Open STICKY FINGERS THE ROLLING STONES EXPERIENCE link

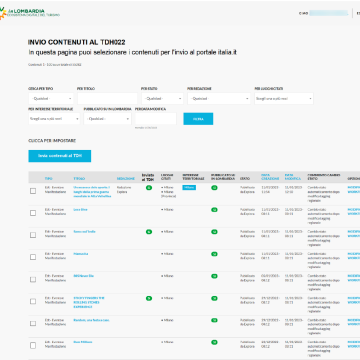click(x=89, y=302)
